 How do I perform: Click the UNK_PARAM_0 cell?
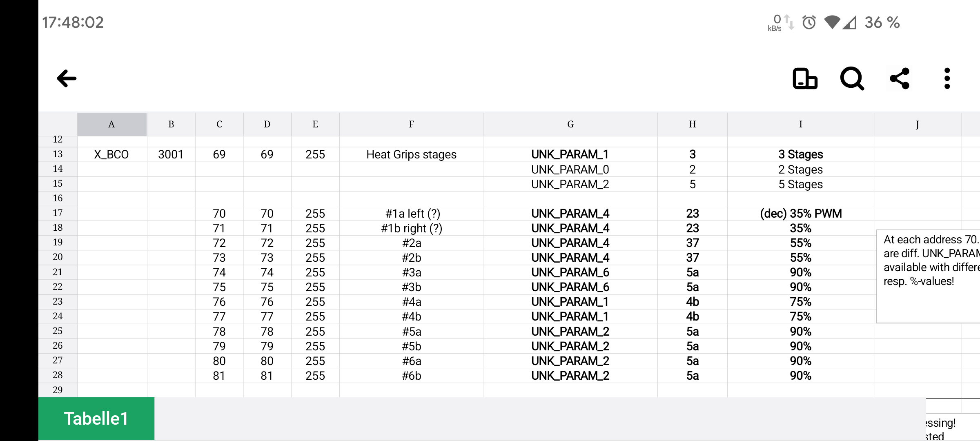[x=570, y=169]
